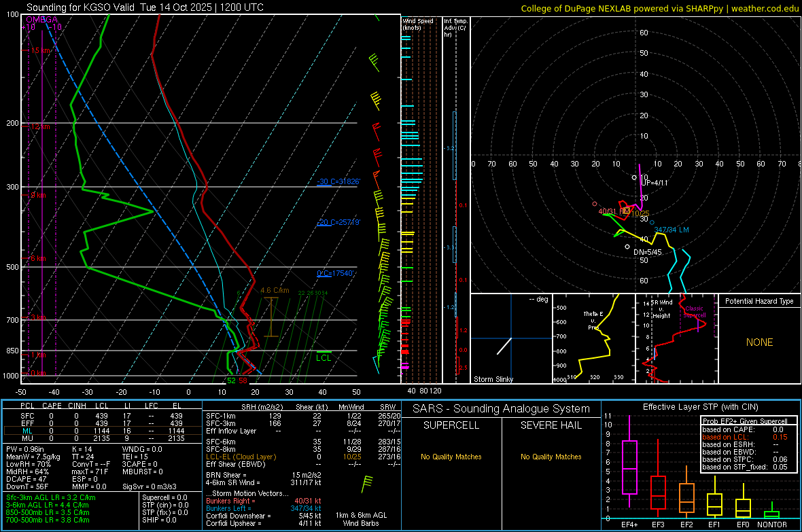Select the EFF parcel row
This screenshot has height=532, width=802.
(103, 423)
